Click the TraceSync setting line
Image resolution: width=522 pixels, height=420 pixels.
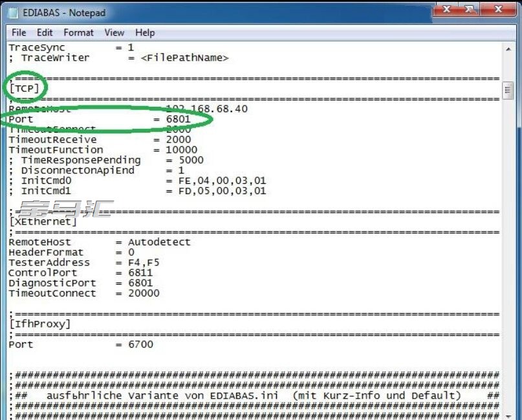(71, 48)
